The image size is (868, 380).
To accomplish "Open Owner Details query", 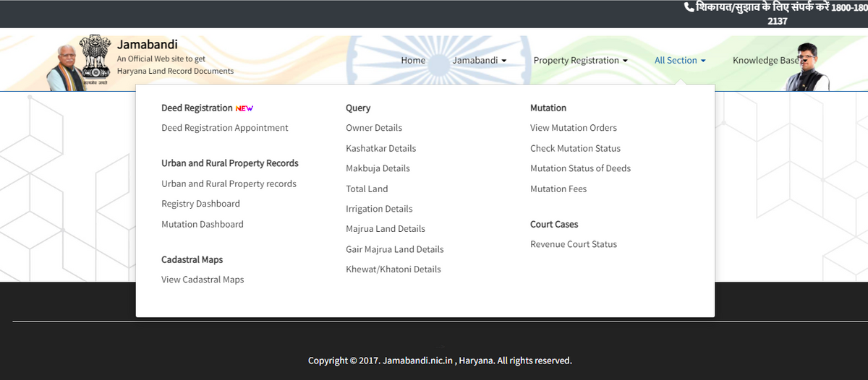I will click(374, 128).
